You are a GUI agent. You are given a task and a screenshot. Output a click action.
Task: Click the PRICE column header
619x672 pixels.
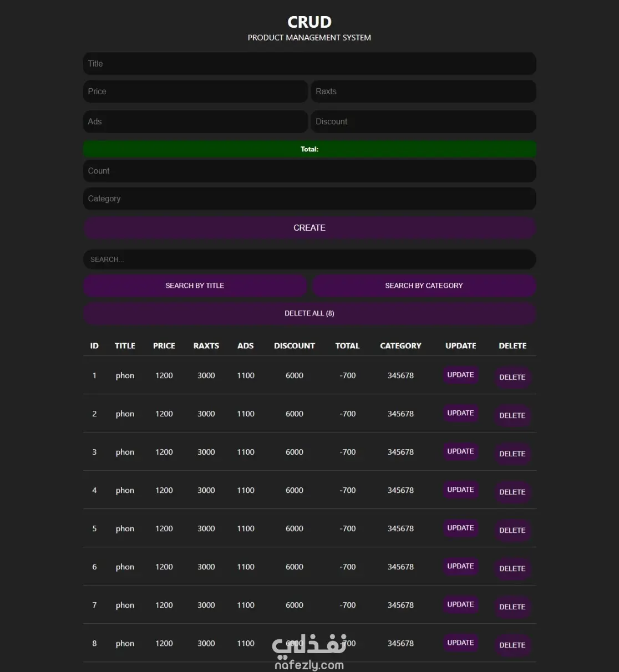click(164, 345)
